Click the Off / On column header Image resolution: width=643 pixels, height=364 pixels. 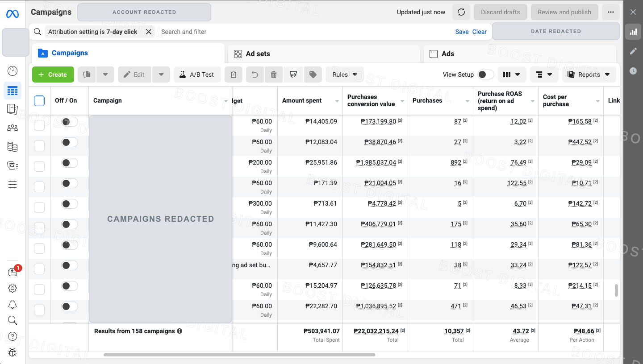click(66, 101)
